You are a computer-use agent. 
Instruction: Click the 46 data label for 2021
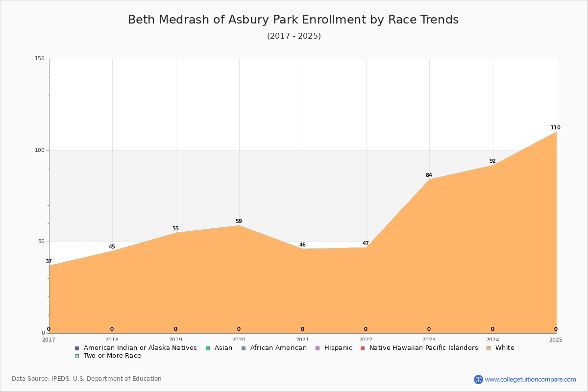tap(302, 245)
